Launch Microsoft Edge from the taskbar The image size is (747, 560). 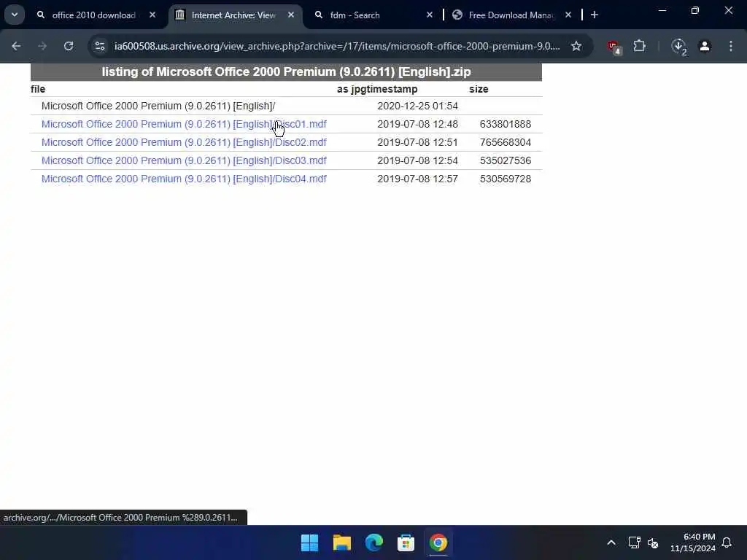(x=374, y=542)
